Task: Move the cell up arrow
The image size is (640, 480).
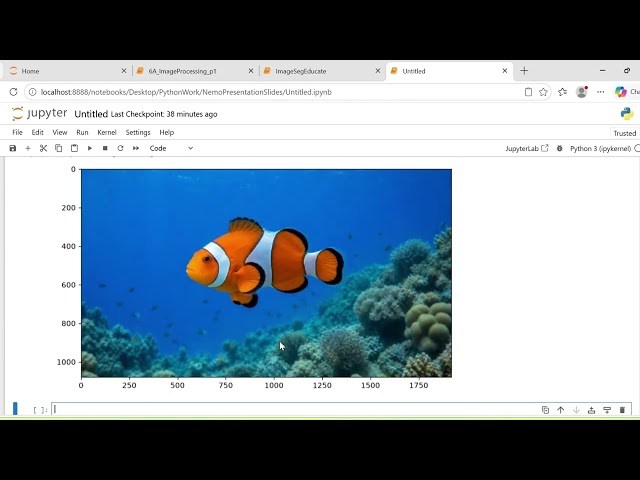Action: (x=560, y=410)
